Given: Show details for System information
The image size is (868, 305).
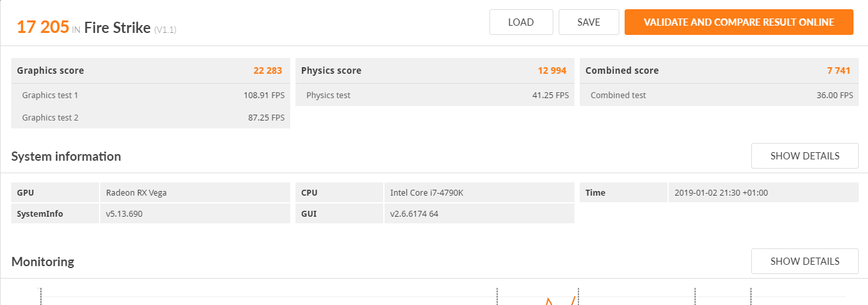Looking at the screenshot, I should [x=805, y=156].
